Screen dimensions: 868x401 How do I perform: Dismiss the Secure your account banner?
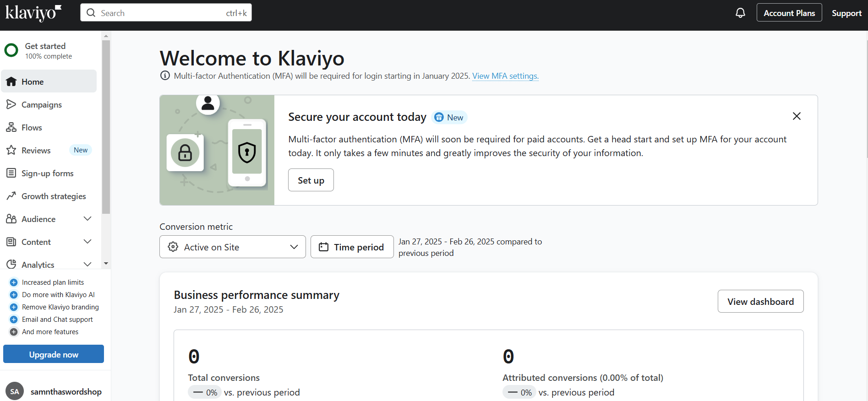click(x=797, y=116)
